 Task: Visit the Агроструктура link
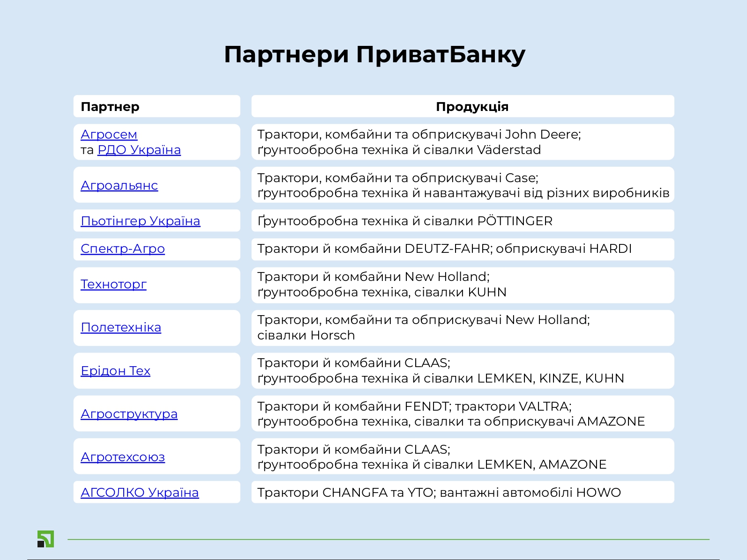129,414
